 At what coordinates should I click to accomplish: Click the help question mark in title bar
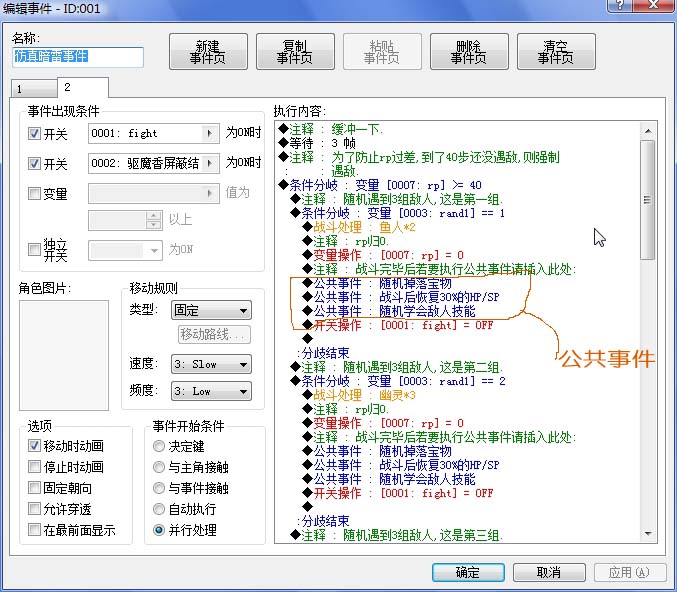tap(620, 5)
